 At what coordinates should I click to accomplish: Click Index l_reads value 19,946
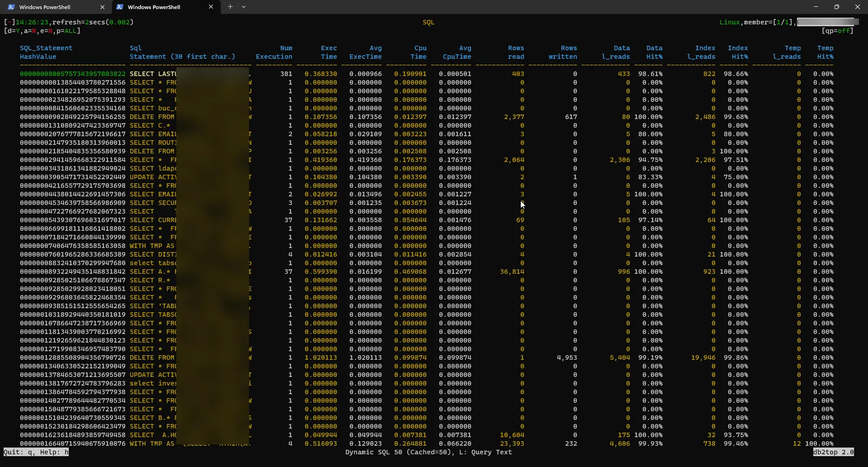pos(703,357)
